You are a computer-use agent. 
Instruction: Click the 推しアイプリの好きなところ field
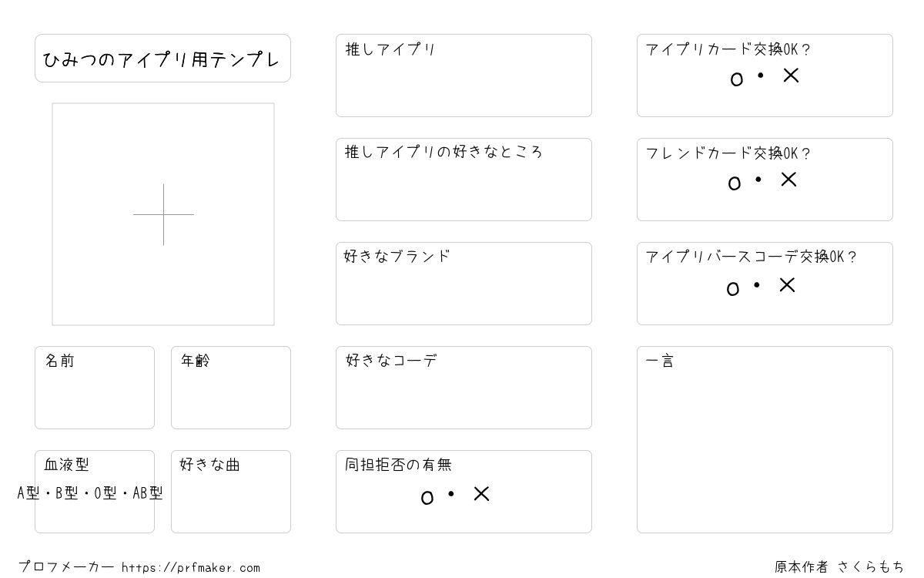click(464, 180)
